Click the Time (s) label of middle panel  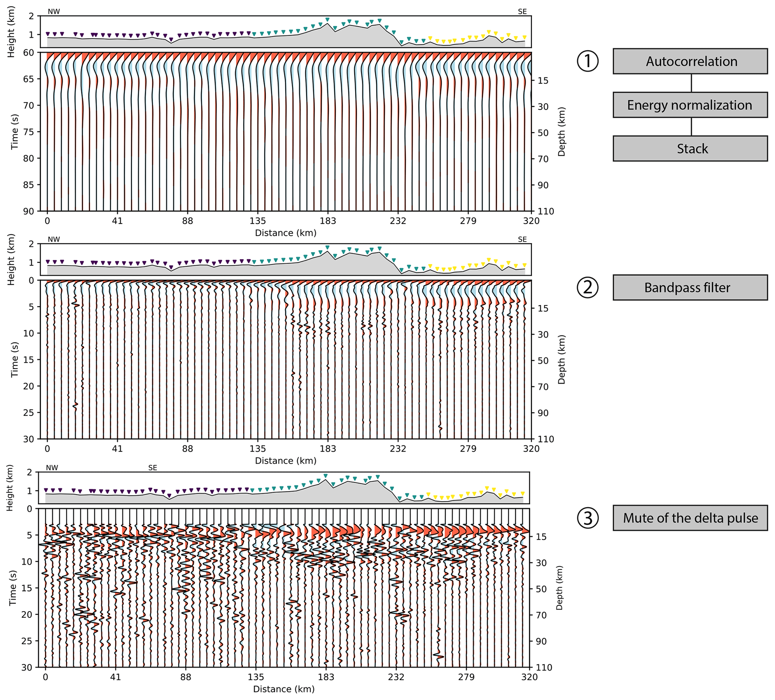click(15, 359)
